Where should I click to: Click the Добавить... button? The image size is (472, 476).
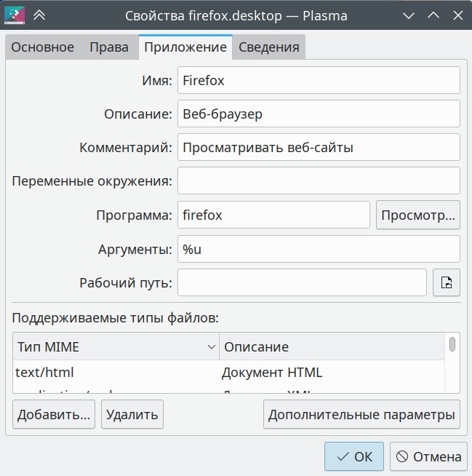tap(54, 414)
